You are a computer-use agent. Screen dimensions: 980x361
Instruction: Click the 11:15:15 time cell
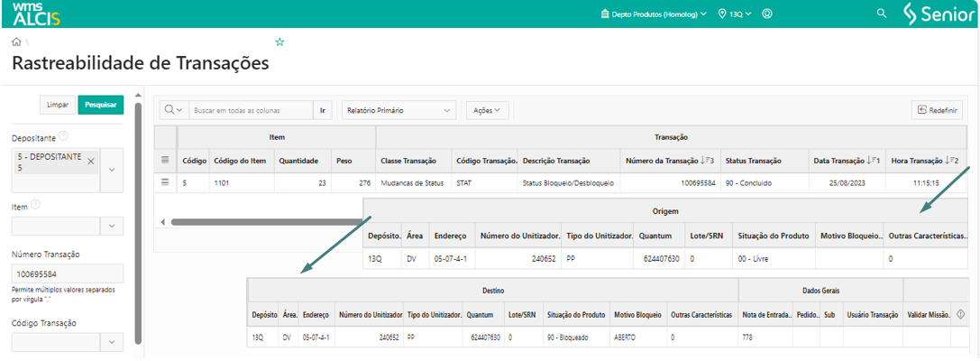(x=926, y=182)
